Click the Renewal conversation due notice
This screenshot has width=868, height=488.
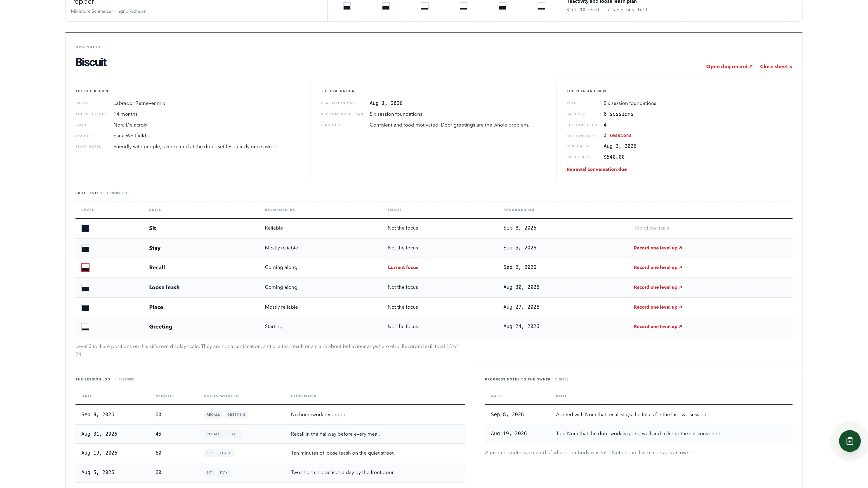[x=597, y=169]
